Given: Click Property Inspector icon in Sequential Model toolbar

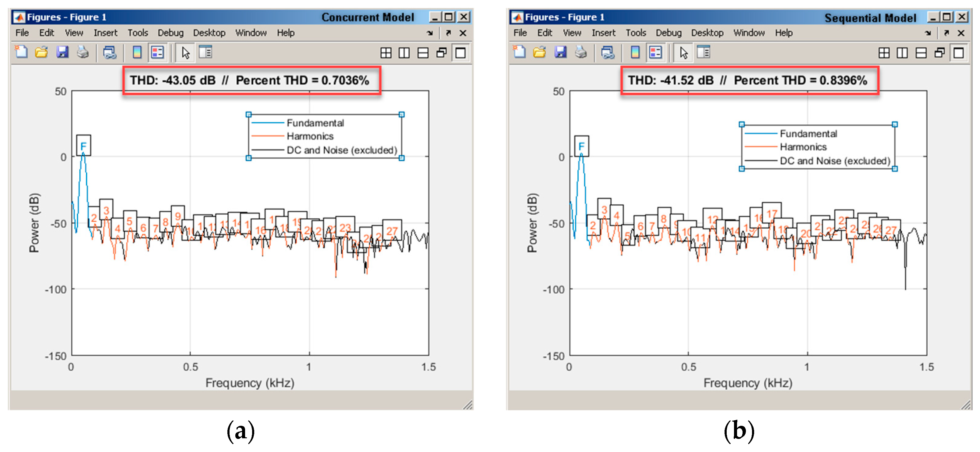Looking at the screenshot, I should point(704,52).
